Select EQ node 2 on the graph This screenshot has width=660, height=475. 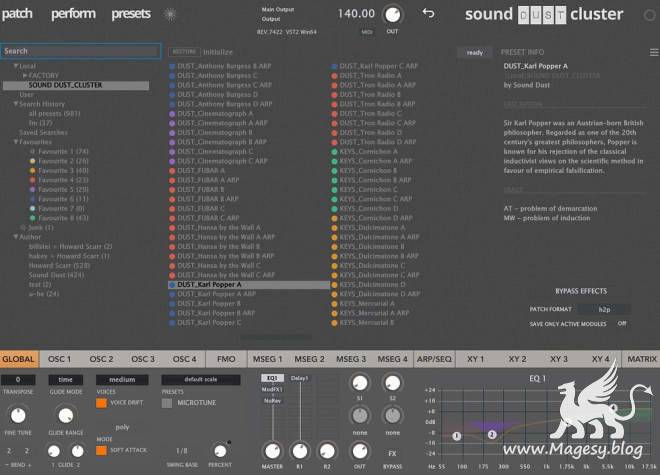[x=492, y=434]
